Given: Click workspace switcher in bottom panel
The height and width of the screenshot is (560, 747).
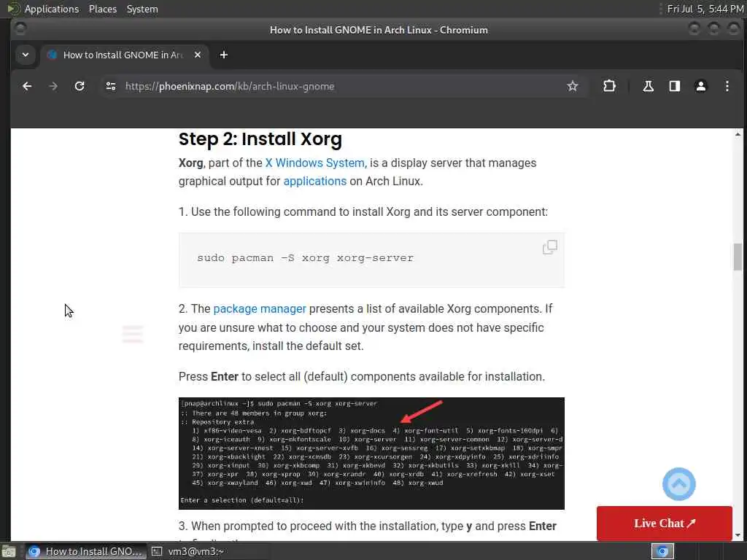Looking at the screenshot, I should pyautogui.click(x=662, y=551).
